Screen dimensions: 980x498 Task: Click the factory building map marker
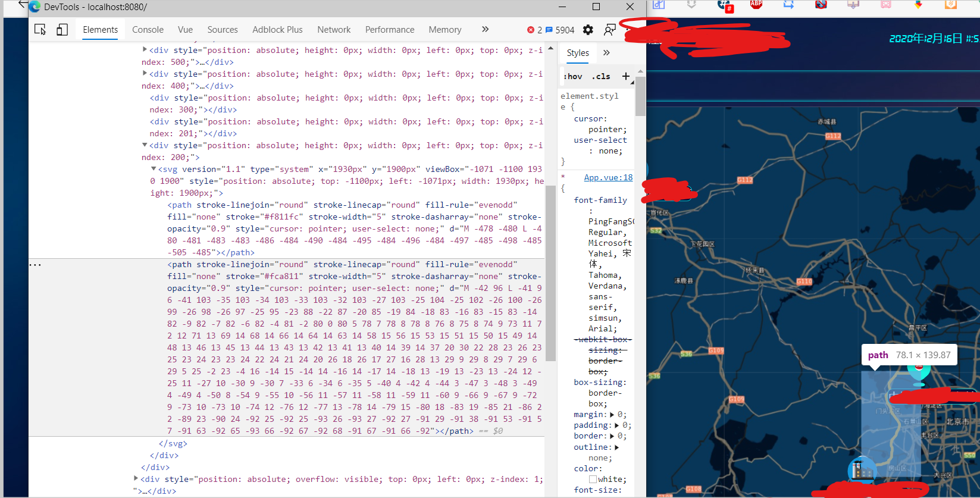[x=861, y=469]
